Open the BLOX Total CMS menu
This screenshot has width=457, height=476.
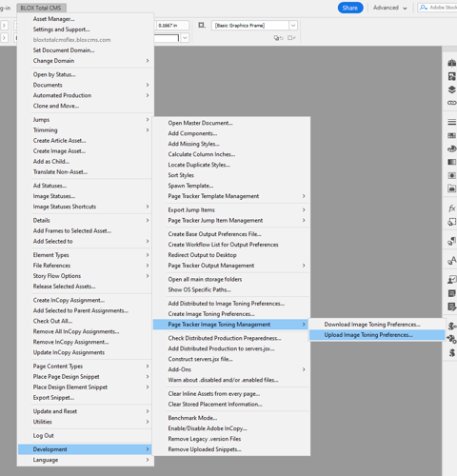coord(41,8)
